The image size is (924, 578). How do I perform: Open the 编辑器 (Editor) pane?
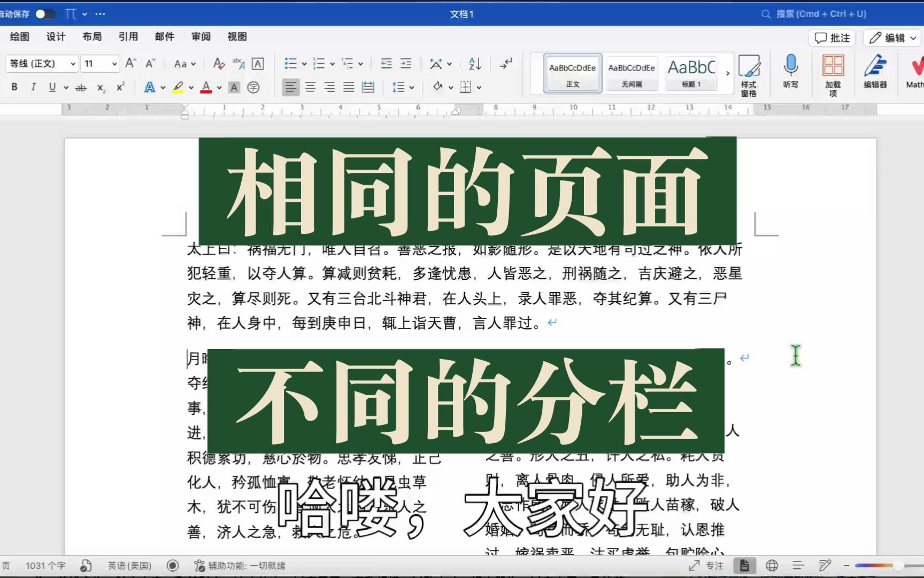click(876, 72)
